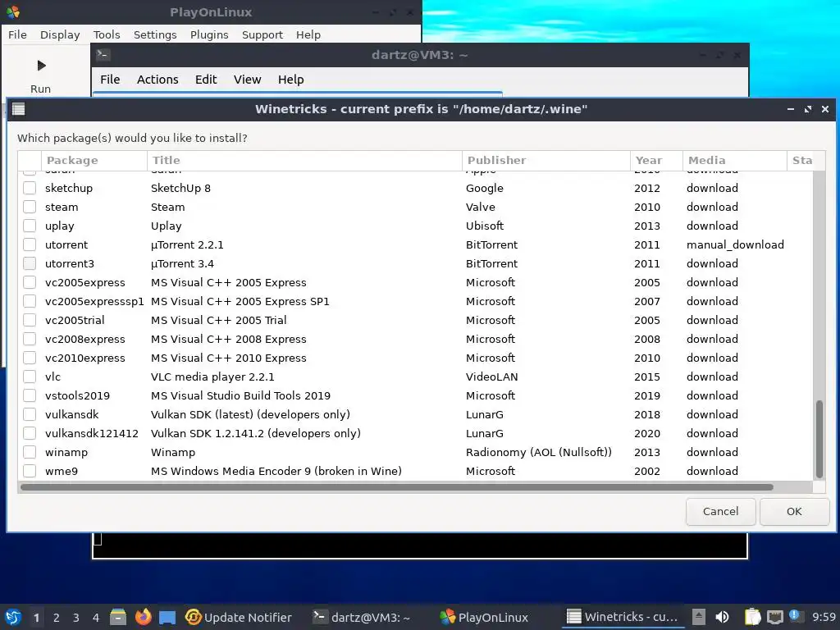Image resolution: width=840 pixels, height=630 pixels.
Task: Click the Cancel button in Winetricks
Action: [x=720, y=512]
